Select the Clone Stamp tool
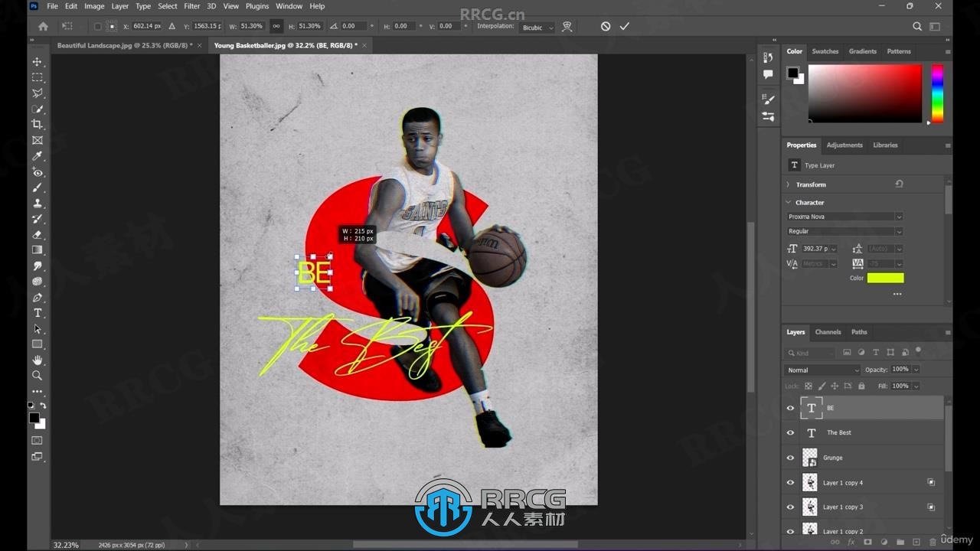Image resolution: width=980 pixels, height=551 pixels. (x=37, y=204)
